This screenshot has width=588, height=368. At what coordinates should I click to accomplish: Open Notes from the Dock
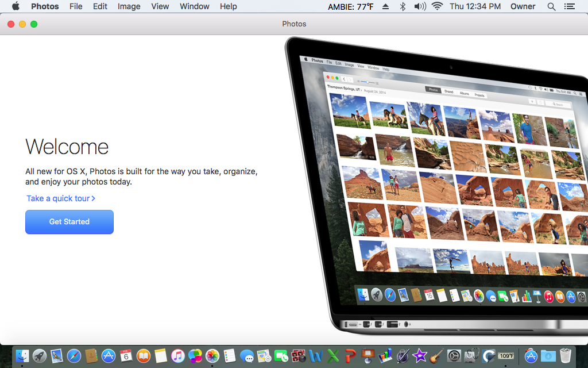161,355
